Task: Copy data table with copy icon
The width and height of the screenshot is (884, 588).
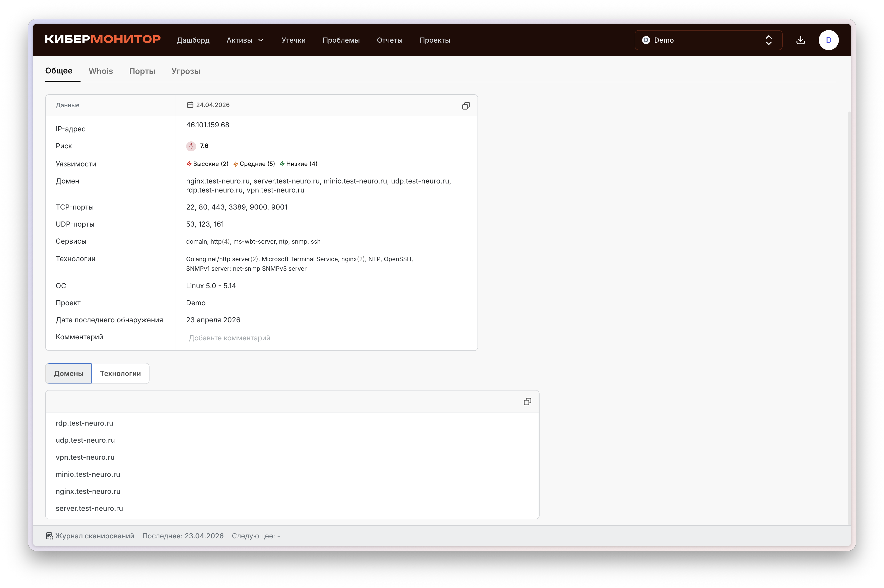Action: 466,106
